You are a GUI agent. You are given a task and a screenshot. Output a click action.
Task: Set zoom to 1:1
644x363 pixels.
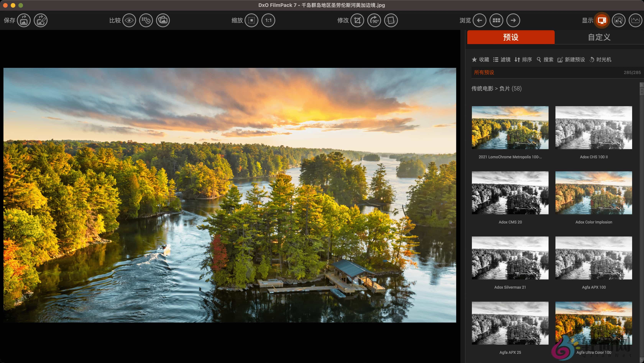268,20
